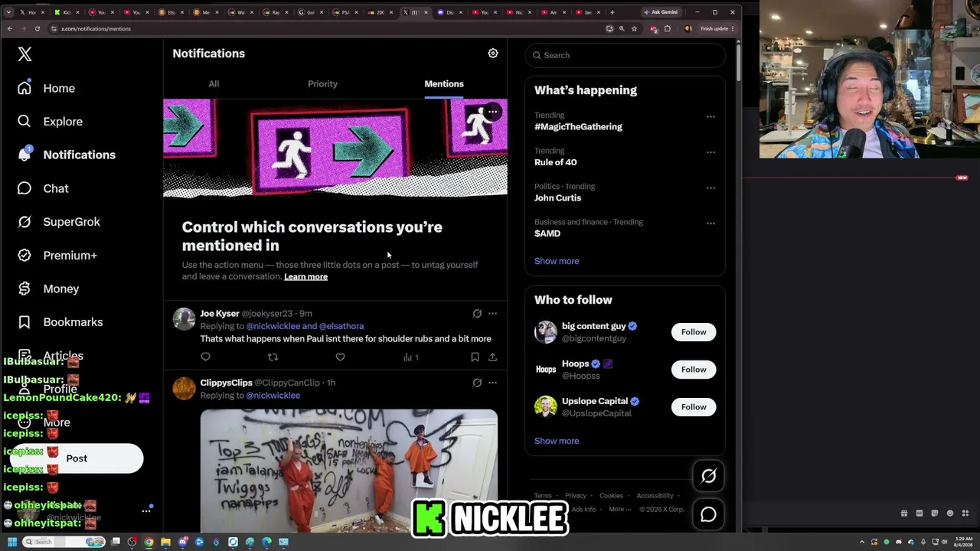Open the banner's three-dot menu
980x551 pixels.
493,112
